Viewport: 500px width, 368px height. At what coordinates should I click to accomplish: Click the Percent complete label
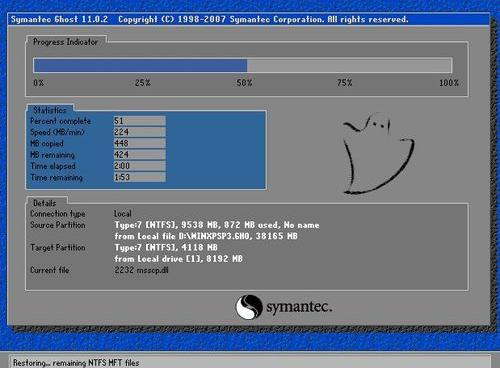(x=60, y=121)
